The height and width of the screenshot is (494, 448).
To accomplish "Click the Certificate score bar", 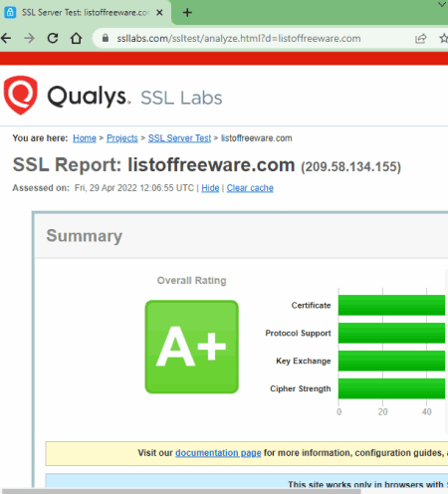I will pos(391,305).
